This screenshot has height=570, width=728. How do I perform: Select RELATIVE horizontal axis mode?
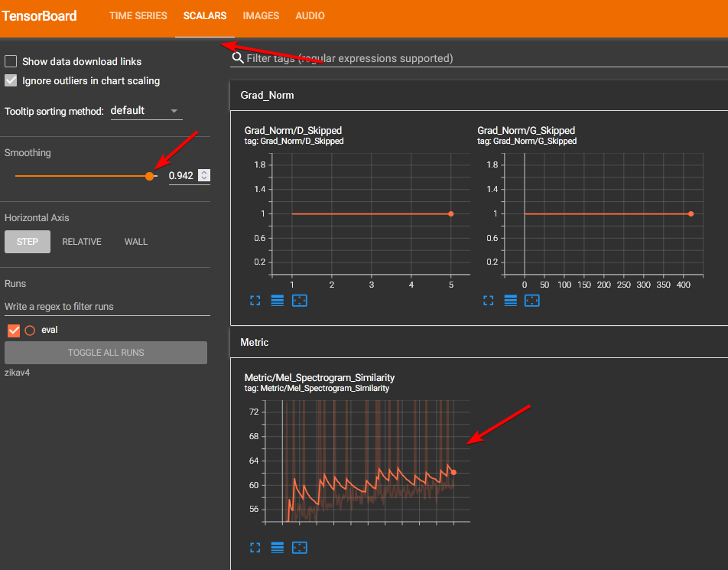[x=82, y=242]
